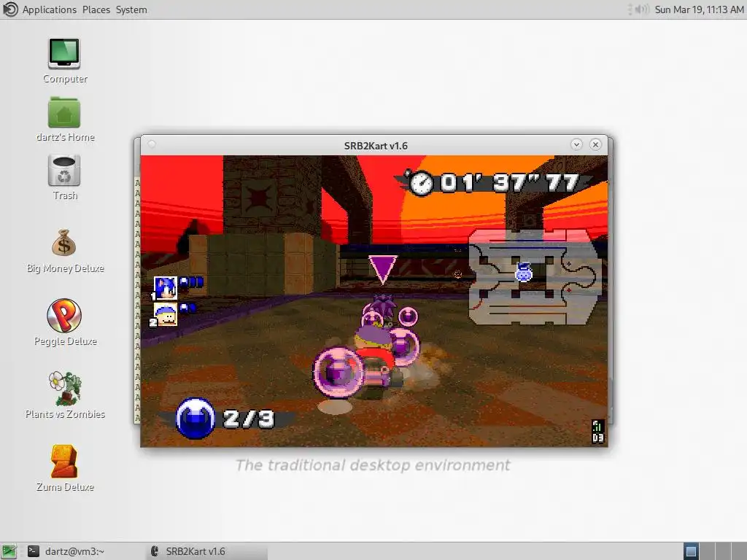747x560 pixels.
Task: Open the Places menu
Action: [96, 9]
